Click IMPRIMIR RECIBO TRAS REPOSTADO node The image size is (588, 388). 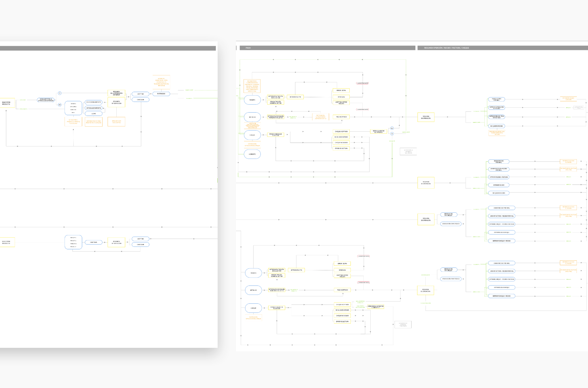[x=496, y=117]
